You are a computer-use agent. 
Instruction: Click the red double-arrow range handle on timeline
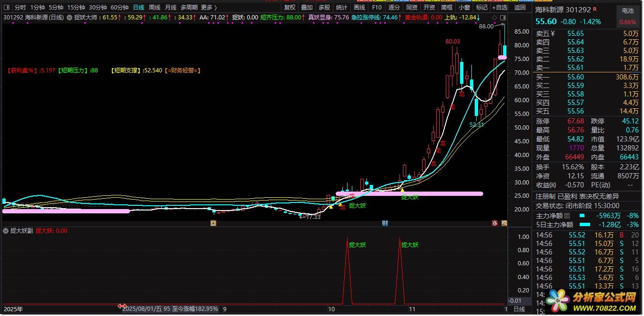(x=122, y=307)
